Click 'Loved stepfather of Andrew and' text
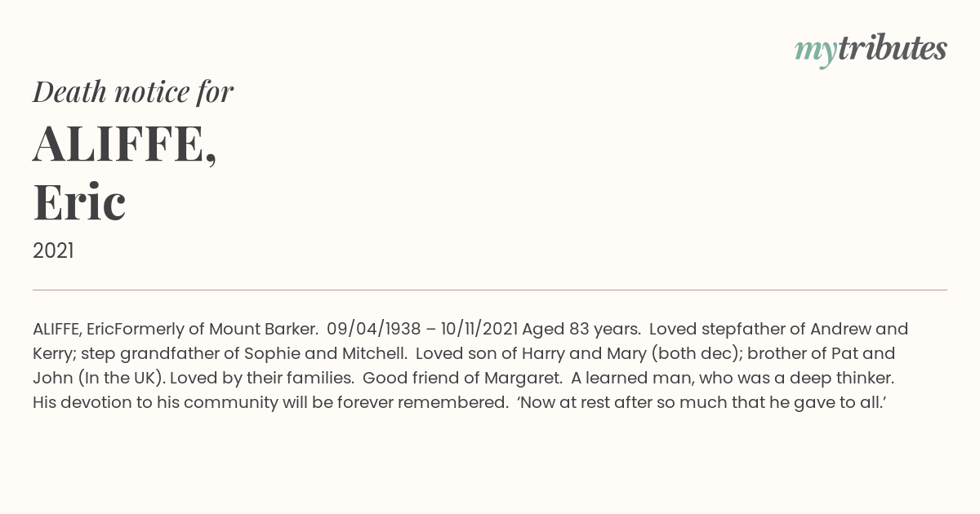The width and height of the screenshot is (980, 514). [778, 330]
